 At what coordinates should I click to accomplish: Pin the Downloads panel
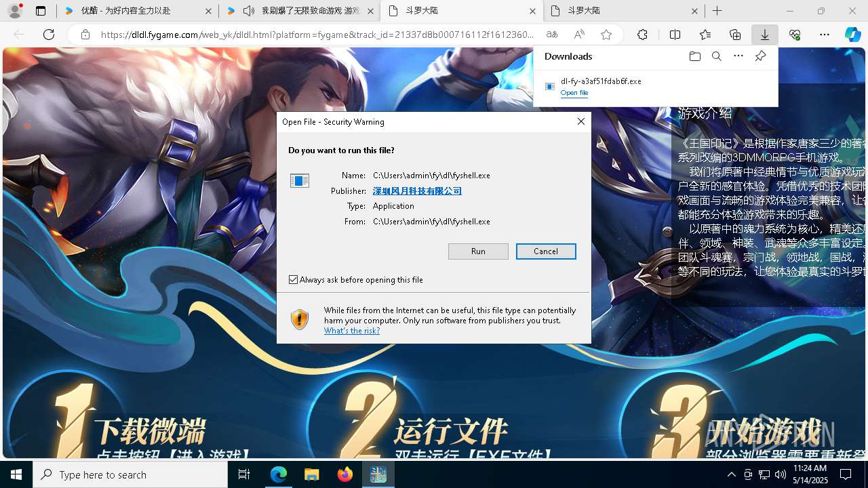tap(760, 56)
